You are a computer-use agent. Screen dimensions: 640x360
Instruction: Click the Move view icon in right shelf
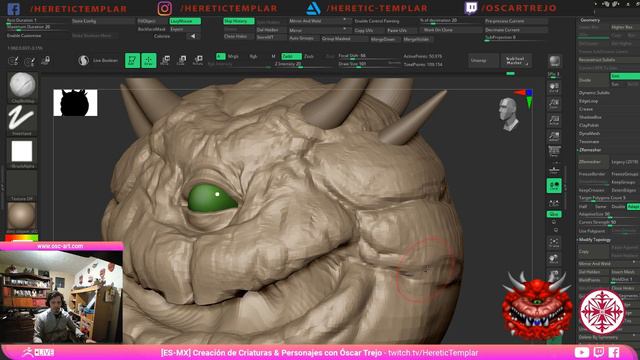pyautogui.click(x=554, y=259)
